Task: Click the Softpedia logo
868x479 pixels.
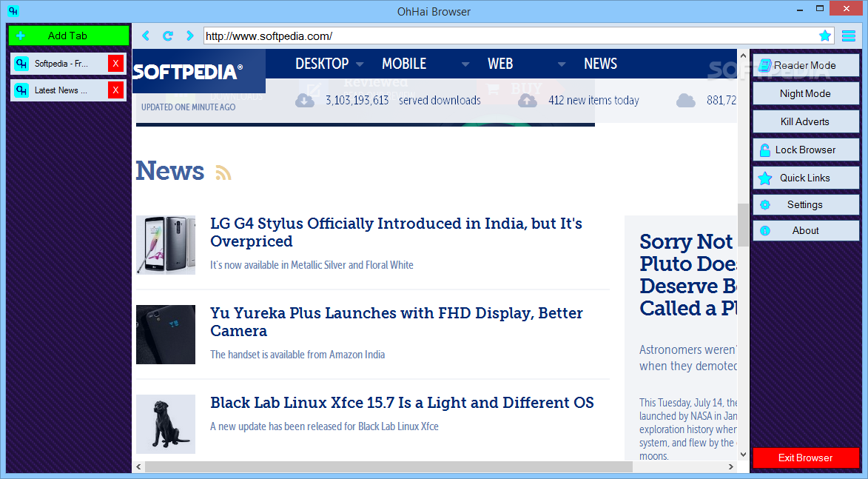Action: (187, 71)
